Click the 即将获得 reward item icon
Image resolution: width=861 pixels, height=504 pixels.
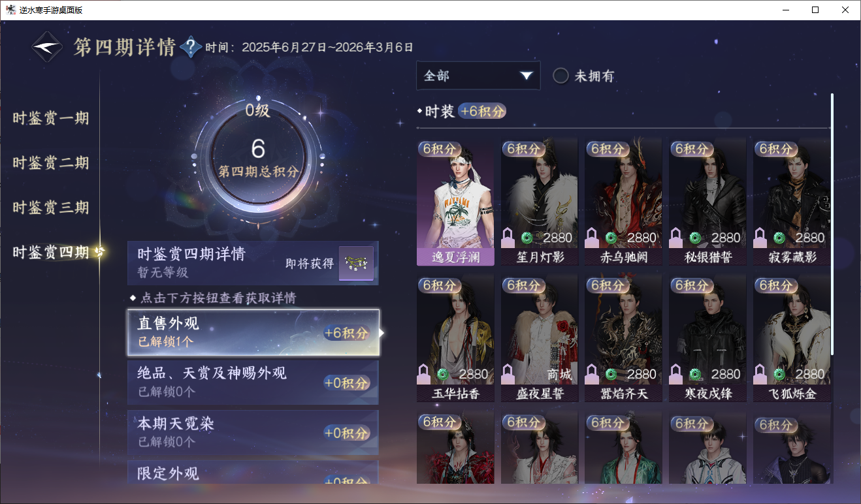[356, 264]
